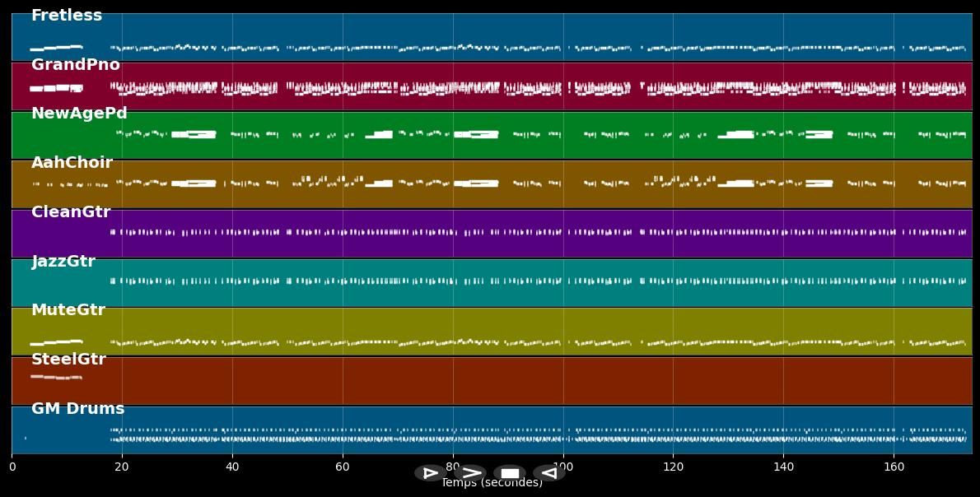Pick the MuteGtr track label
This screenshot has width=980, height=497.
point(68,310)
